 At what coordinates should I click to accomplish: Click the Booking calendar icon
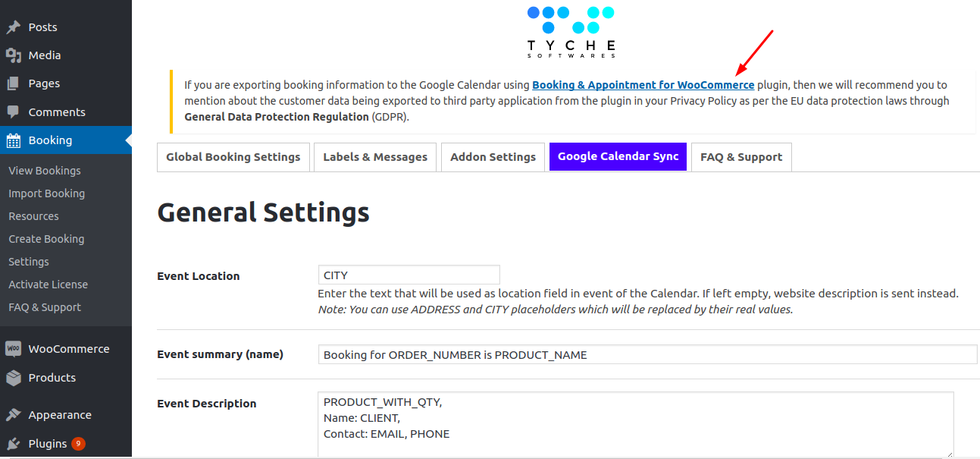coord(13,140)
